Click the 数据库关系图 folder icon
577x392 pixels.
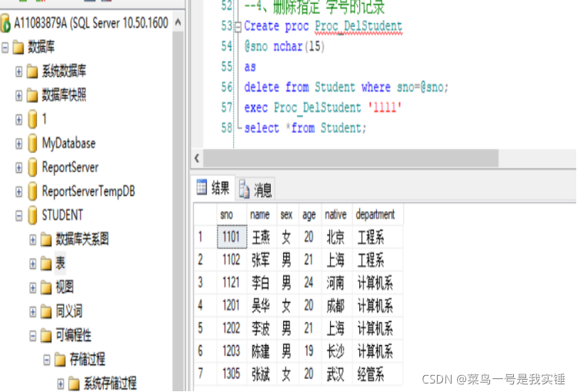[x=46, y=239]
